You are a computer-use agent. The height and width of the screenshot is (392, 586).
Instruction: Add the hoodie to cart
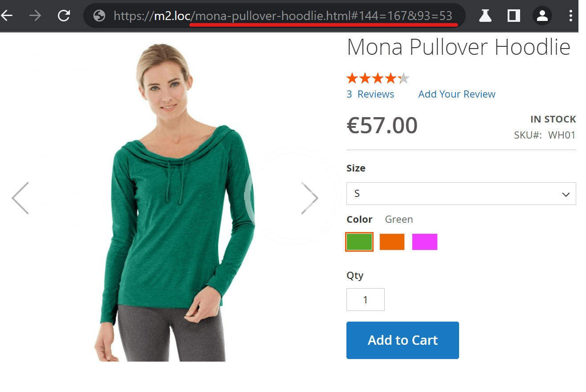click(x=403, y=340)
